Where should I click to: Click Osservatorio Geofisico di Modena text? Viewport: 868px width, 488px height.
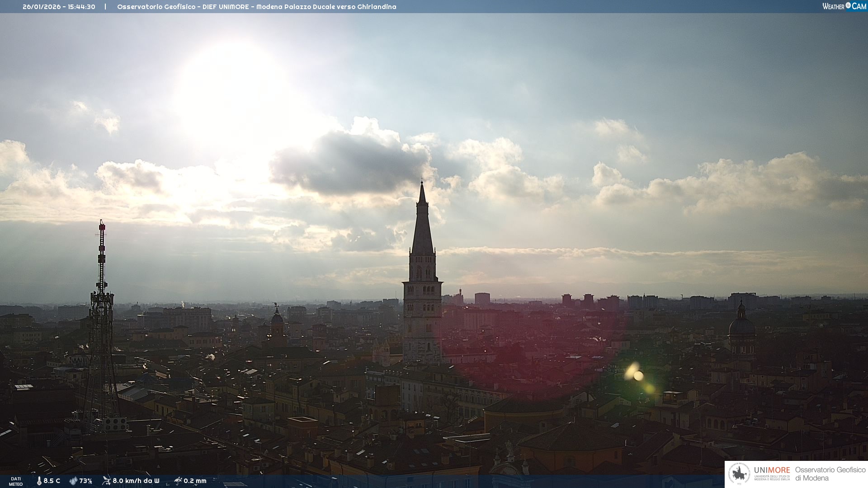click(x=830, y=474)
